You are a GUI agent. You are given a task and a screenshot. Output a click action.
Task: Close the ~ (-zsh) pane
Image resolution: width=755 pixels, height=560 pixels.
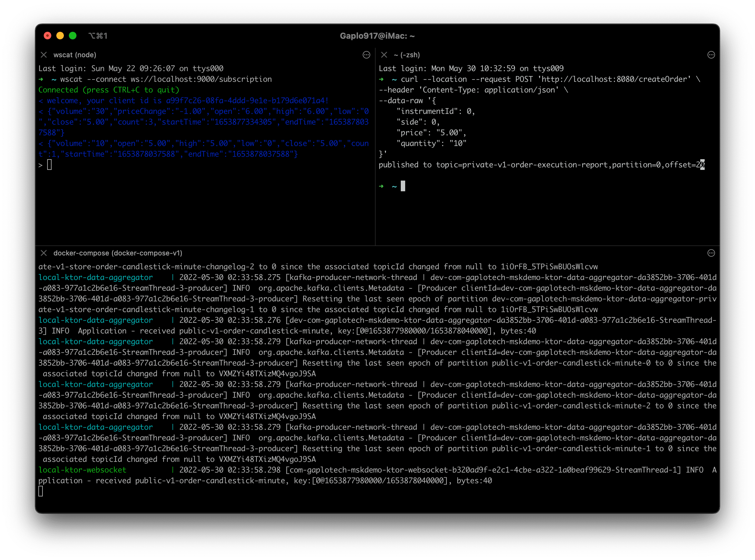[384, 55]
